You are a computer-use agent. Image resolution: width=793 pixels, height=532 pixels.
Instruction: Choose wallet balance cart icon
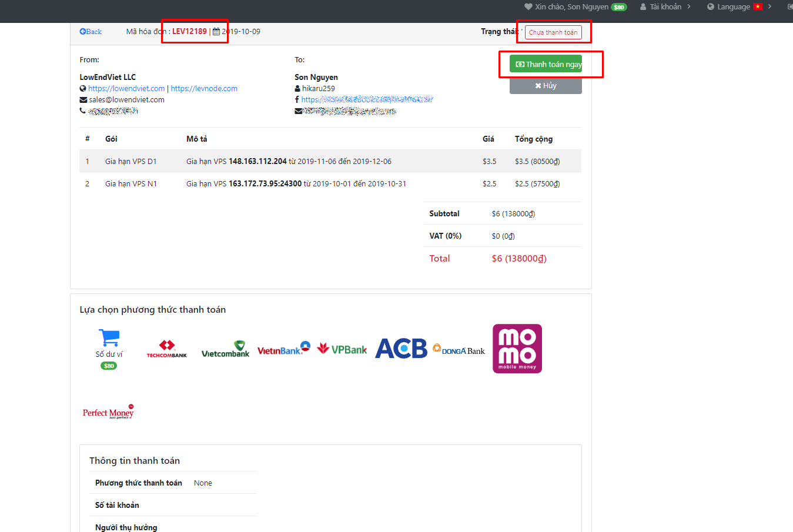click(109, 338)
